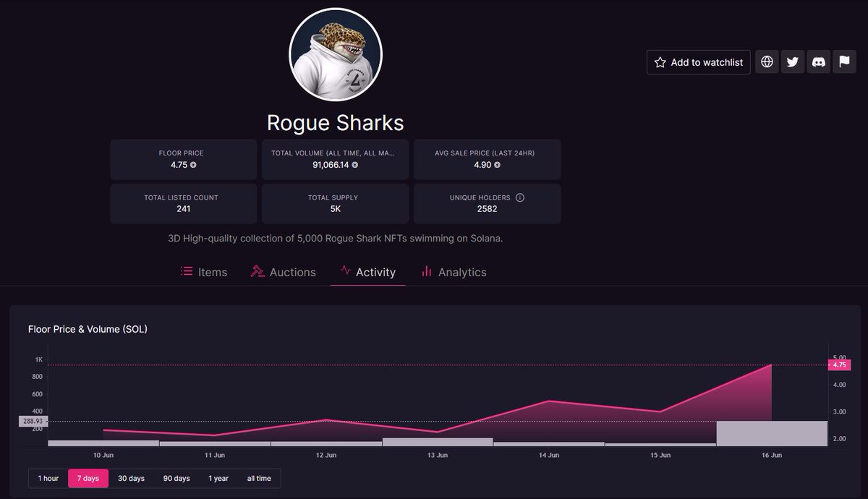Click the 16 Jun volume bar
The height and width of the screenshot is (499, 868).
tap(772, 433)
